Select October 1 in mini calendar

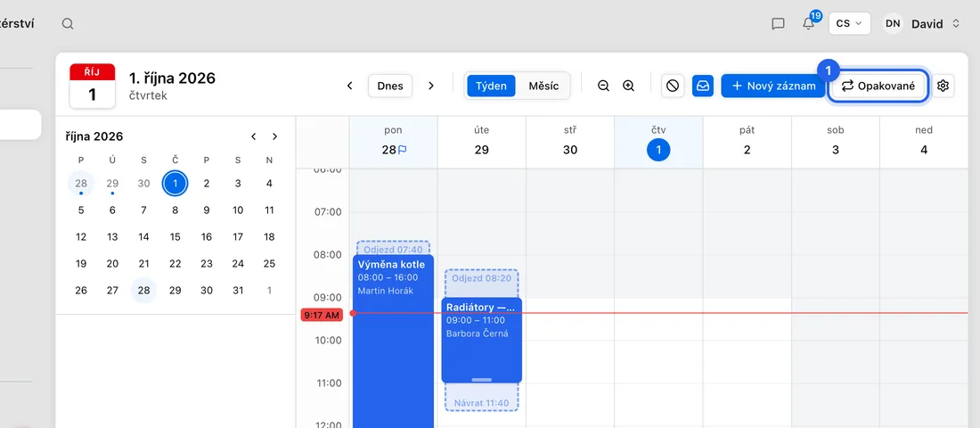[175, 184]
